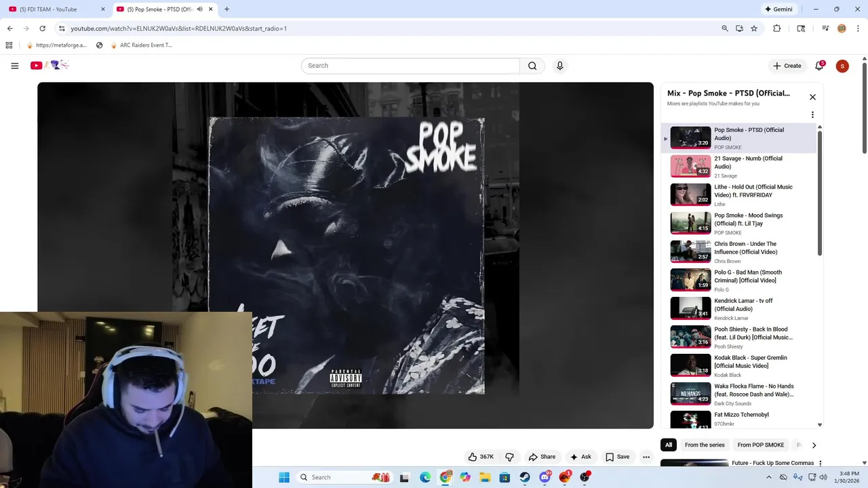Viewport: 868px width, 488px height.
Task: Click the install app icon in address bar
Action: [x=739, y=28]
